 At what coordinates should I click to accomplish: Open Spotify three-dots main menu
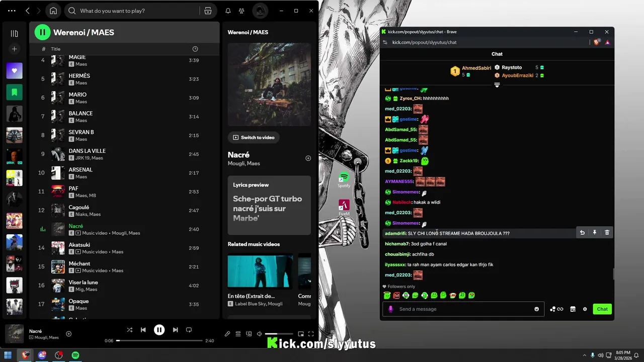pyautogui.click(x=12, y=11)
